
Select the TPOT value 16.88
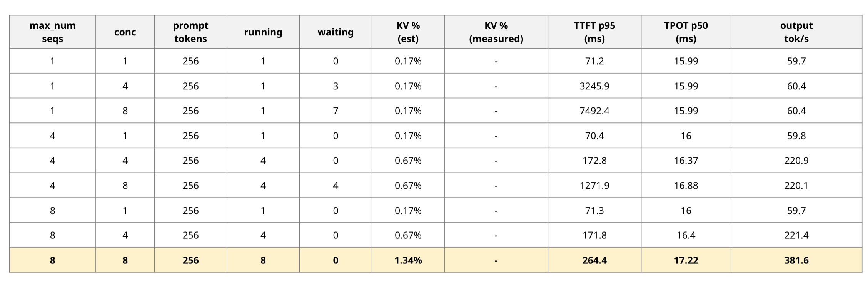point(686,186)
